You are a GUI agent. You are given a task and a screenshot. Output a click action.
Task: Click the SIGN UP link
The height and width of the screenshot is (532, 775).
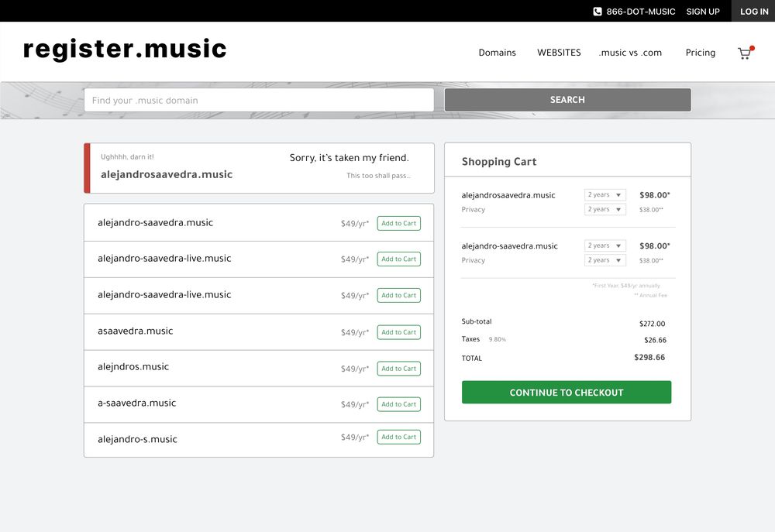click(703, 12)
